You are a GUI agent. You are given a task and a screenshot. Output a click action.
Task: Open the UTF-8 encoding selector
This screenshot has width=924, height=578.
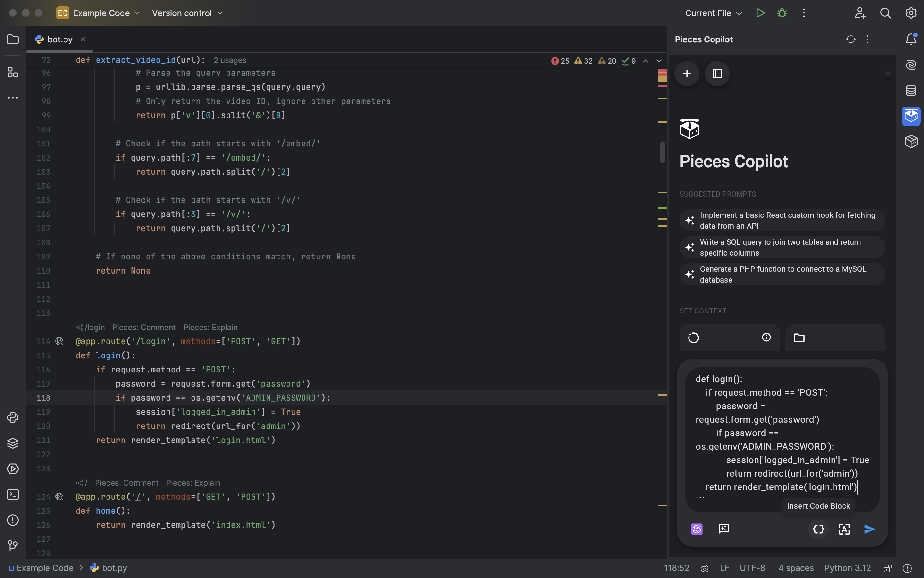(x=752, y=568)
